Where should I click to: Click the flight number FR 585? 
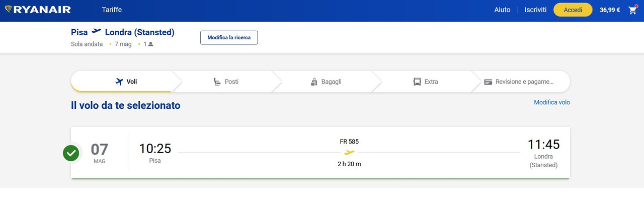pyautogui.click(x=349, y=142)
